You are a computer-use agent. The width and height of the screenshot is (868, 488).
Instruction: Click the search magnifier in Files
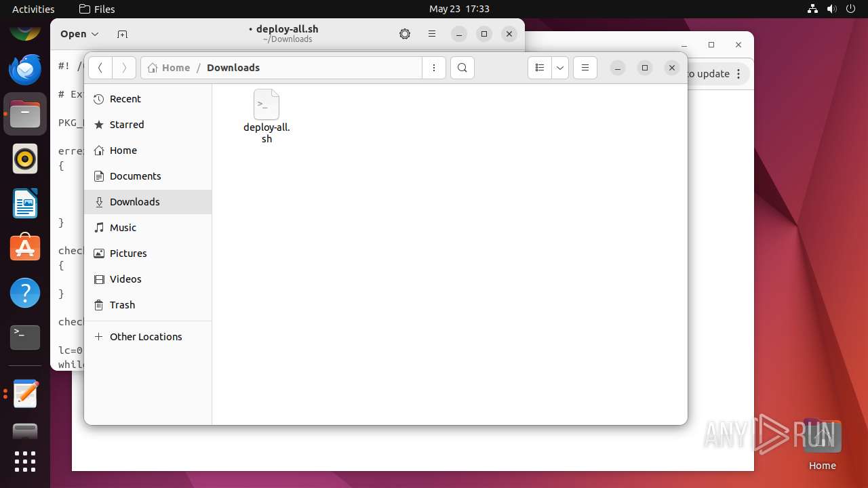point(462,68)
